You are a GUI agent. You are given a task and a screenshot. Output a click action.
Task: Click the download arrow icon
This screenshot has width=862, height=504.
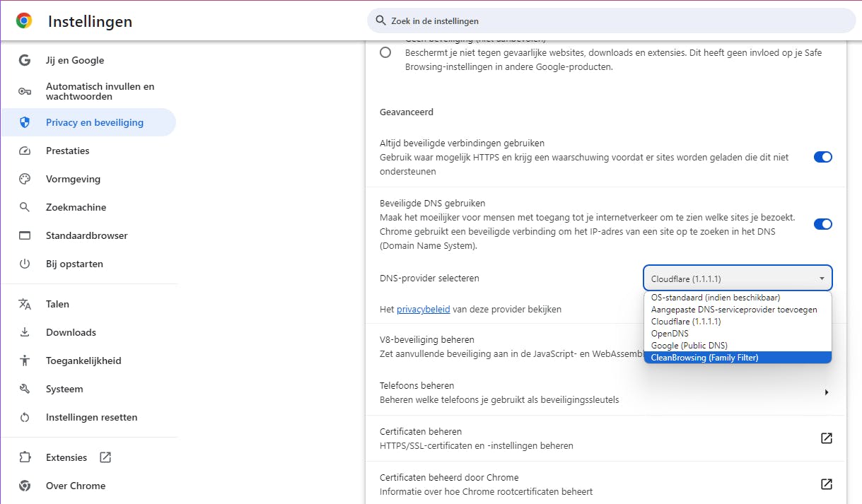(x=25, y=332)
